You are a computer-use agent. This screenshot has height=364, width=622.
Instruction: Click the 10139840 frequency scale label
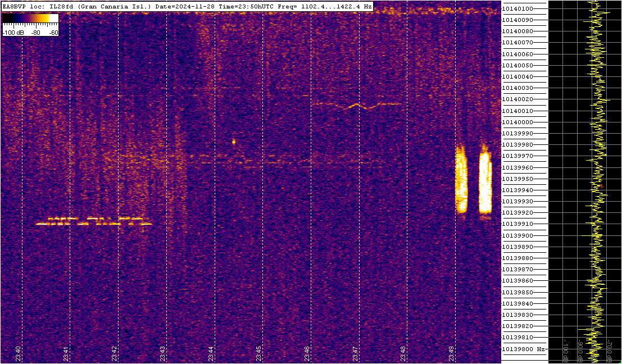point(517,303)
